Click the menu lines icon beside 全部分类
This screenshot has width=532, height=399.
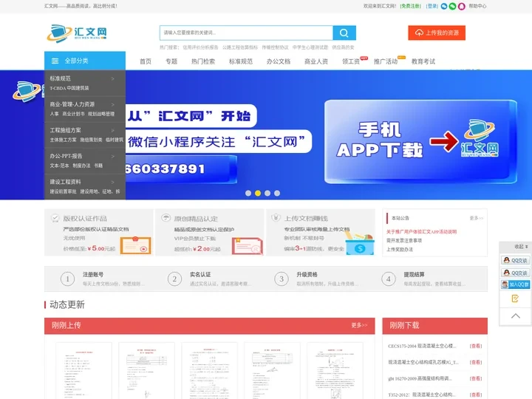coord(55,61)
